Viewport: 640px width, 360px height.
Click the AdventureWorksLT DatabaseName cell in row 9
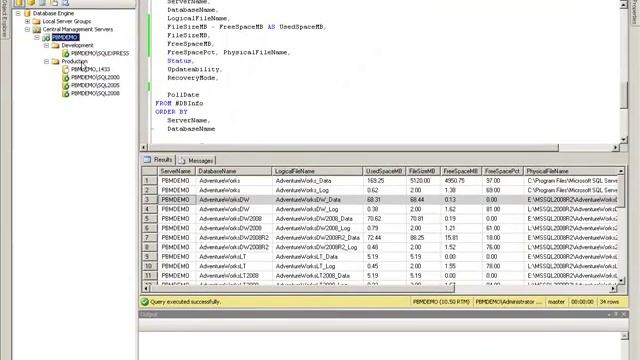[234, 257]
